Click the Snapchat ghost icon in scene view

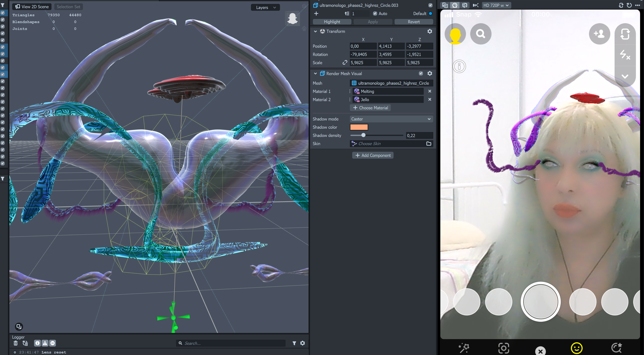(x=292, y=19)
